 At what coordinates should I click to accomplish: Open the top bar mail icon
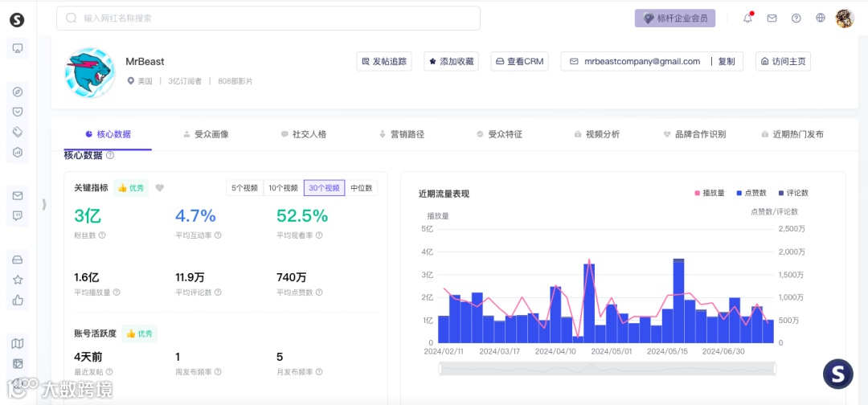pyautogui.click(x=772, y=18)
